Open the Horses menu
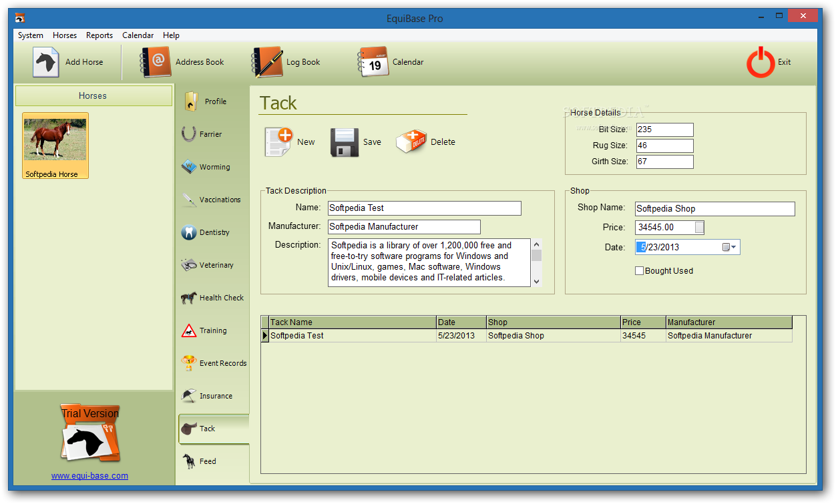Image resolution: width=836 pixels, height=504 pixels. point(65,35)
